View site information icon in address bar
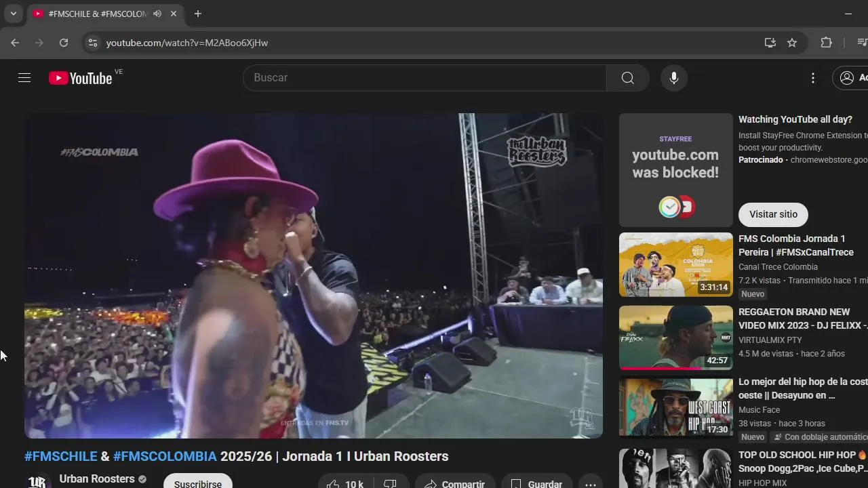868x488 pixels. click(x=93, y=43)
